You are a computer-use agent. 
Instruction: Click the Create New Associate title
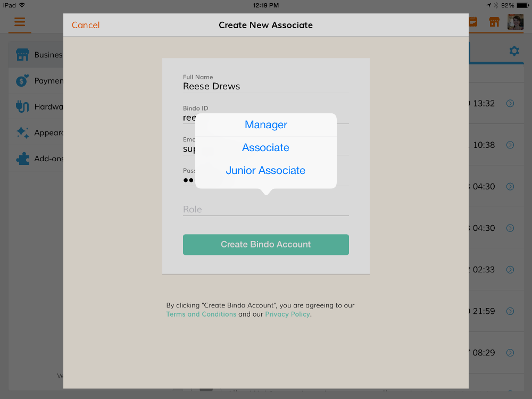(x=265, y=25)
